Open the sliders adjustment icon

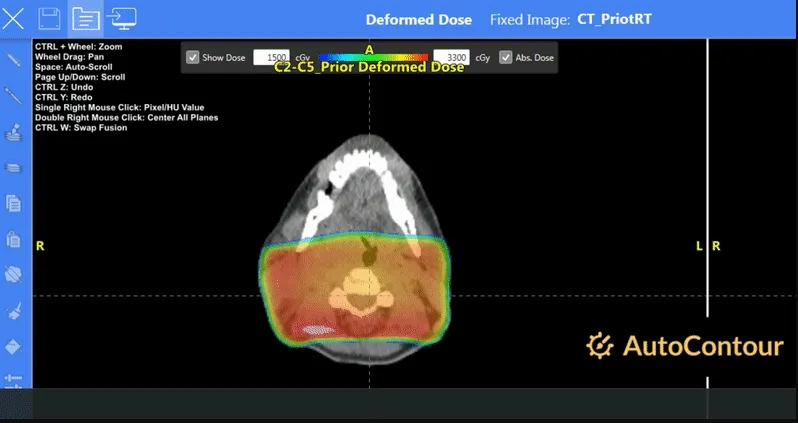click(13, 379)
